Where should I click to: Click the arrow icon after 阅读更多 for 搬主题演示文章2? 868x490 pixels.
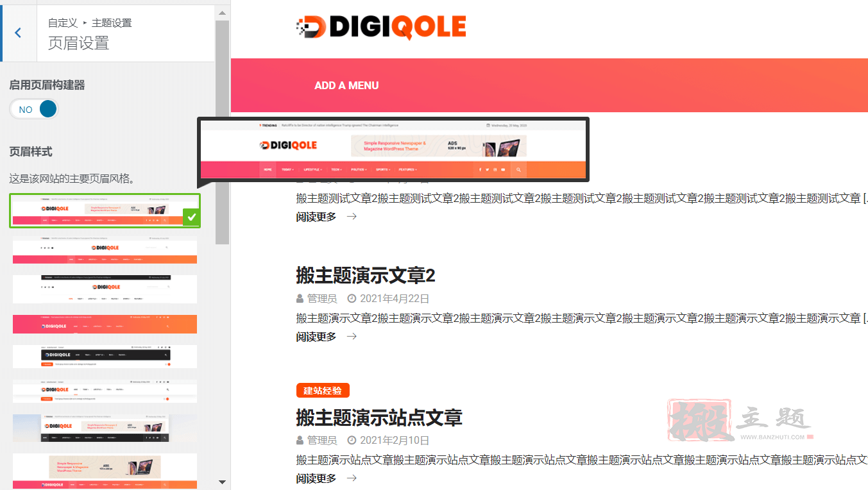[x=352, y=337]
